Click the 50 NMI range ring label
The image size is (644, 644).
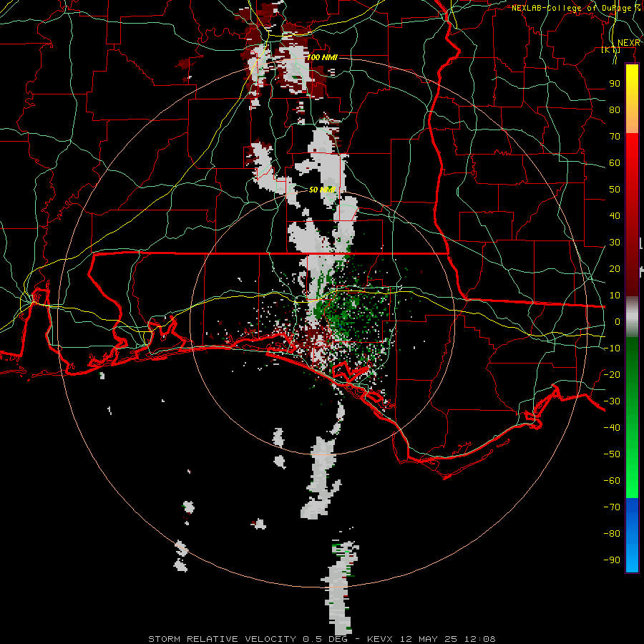(322, 190)
